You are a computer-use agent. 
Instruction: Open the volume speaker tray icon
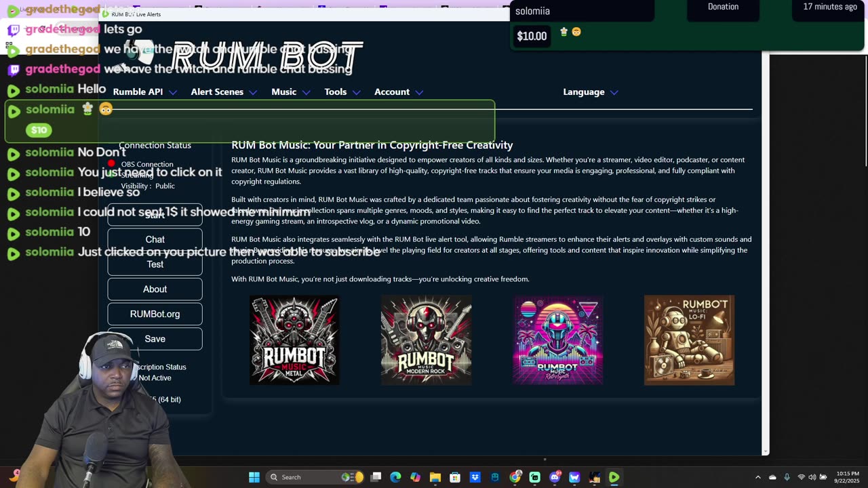click(812, 477)
